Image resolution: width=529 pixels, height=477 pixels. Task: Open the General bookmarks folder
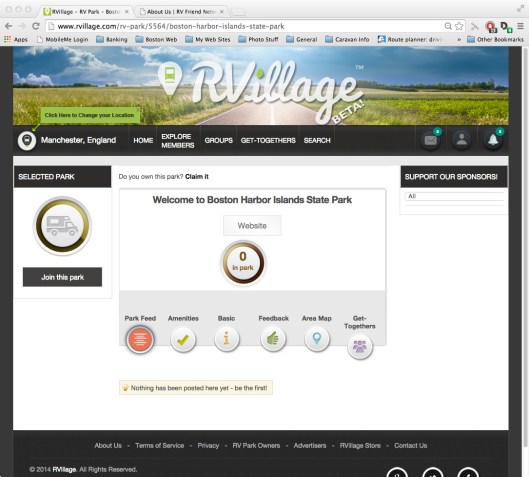click(302, 39)
